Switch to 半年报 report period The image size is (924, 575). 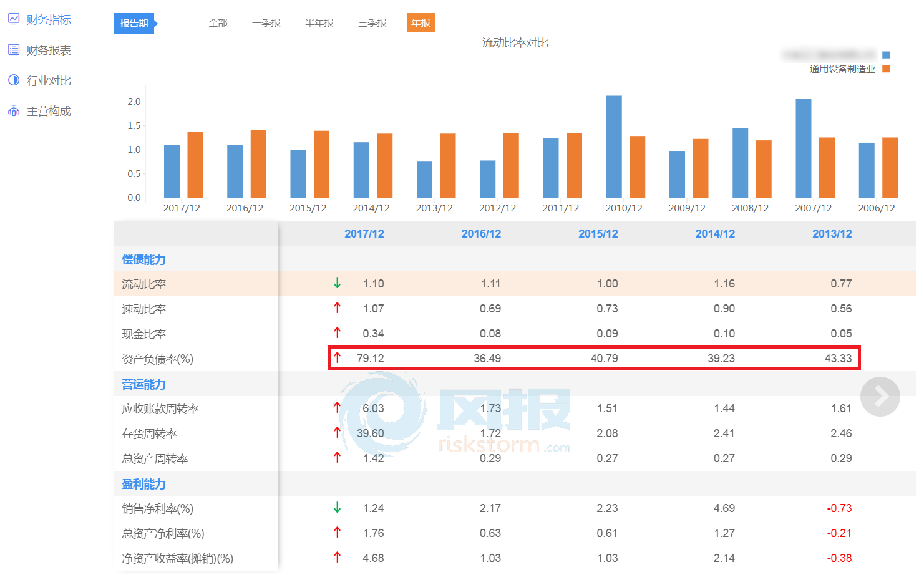pos(319,23)
